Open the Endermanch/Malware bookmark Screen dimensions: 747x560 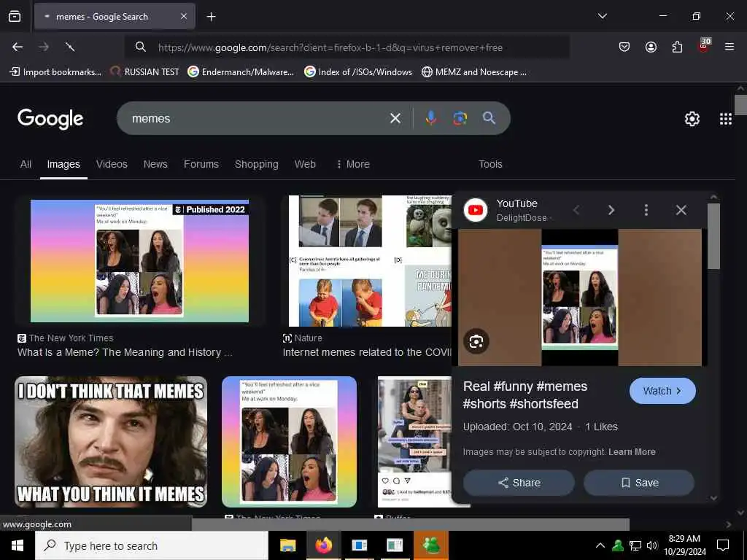click(x=241, y=72)
